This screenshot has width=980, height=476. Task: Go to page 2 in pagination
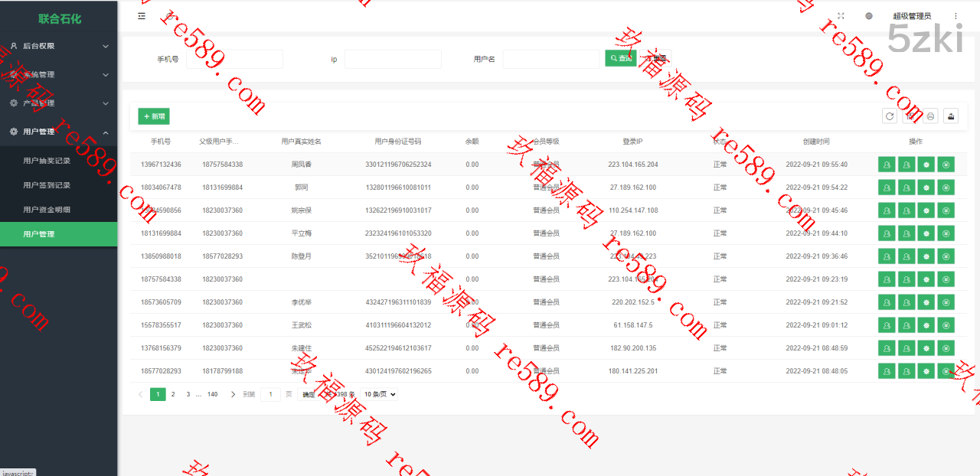pyautogui.click(x=173, y=395)
